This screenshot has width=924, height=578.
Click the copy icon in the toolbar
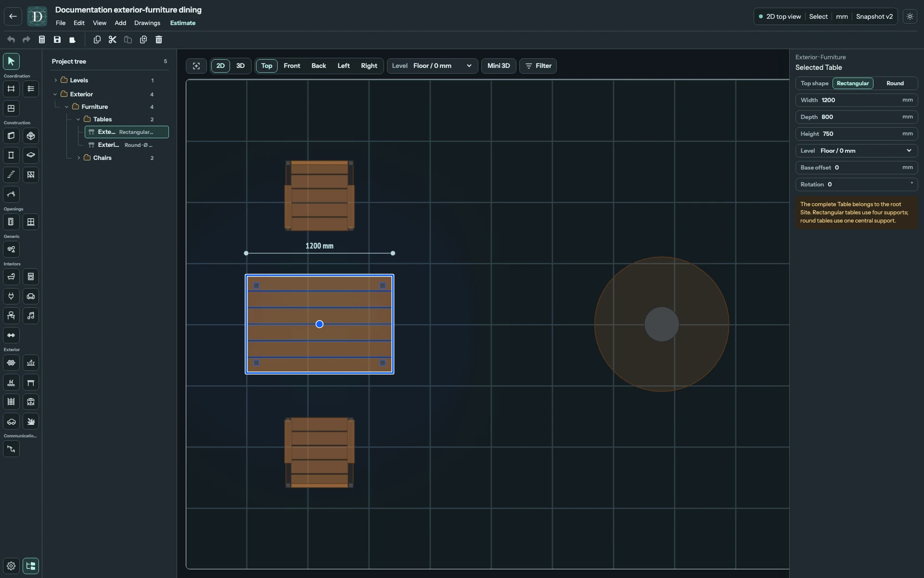click(97, 39)
